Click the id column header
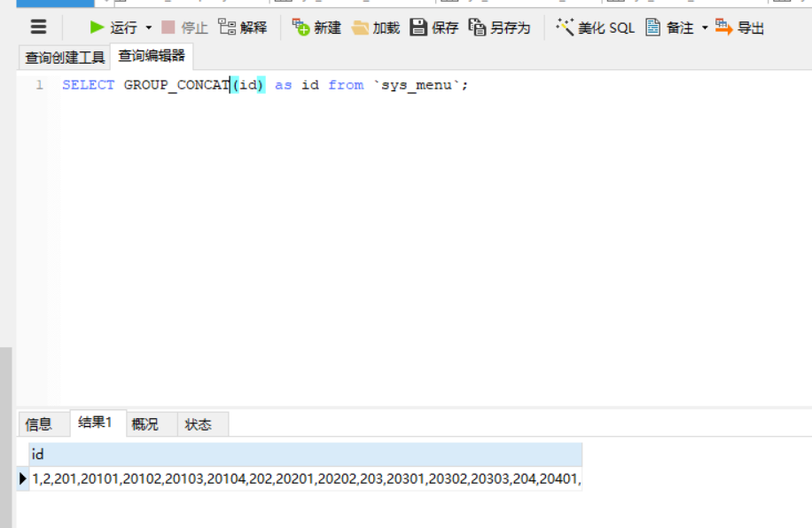Viewport: 812px width, 528px height. 306,454
